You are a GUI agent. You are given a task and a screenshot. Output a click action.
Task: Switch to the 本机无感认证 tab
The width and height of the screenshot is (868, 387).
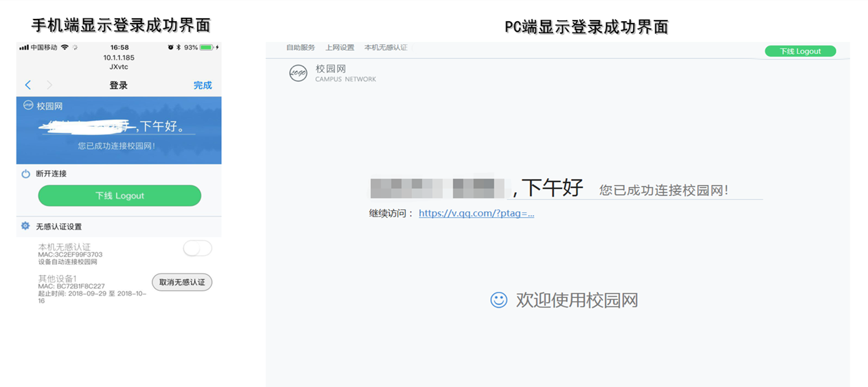pos(384,48)
